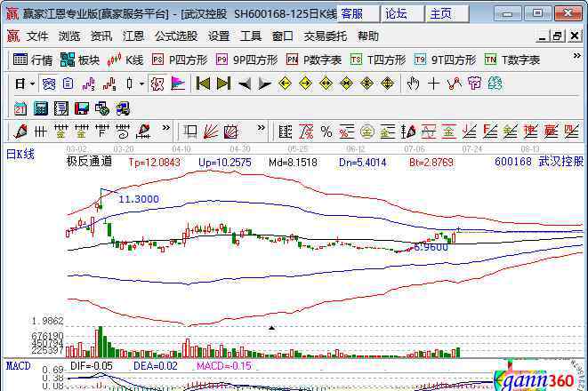Click the purple 节 icon
The height and width of the screenshot is (391, 588).
[x=474, y=84]
